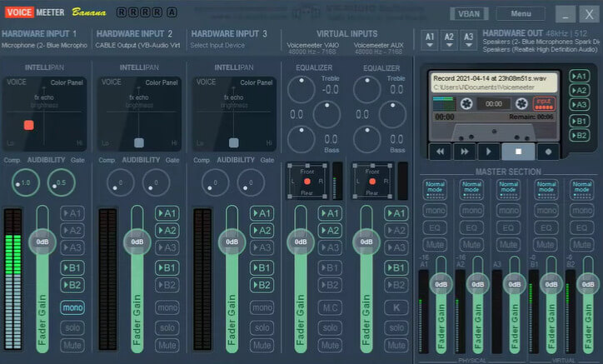Image resolution: width=603 pixels, height=364 pixels.
Task: Start recording with the Record button
Action: click(x=546, y=151)
